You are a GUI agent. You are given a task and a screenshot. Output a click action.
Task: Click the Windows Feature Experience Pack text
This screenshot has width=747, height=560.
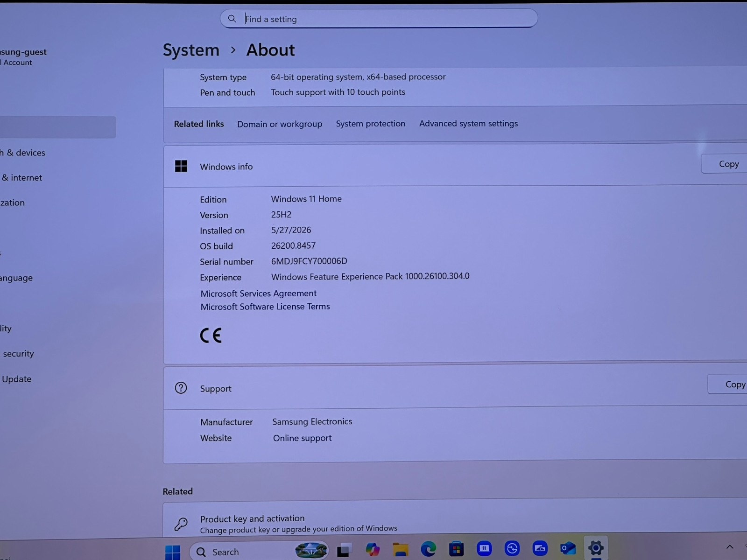[x=370, y=276]
